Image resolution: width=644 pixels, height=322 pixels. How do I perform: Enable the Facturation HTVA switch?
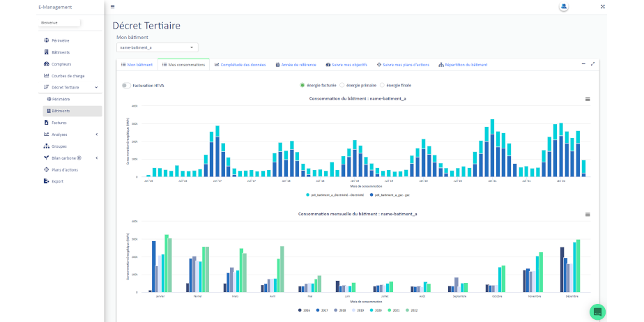(125, 85)
